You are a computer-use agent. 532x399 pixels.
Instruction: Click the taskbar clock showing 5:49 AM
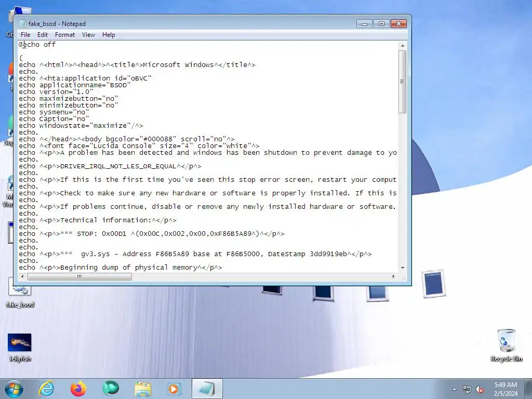506,389
